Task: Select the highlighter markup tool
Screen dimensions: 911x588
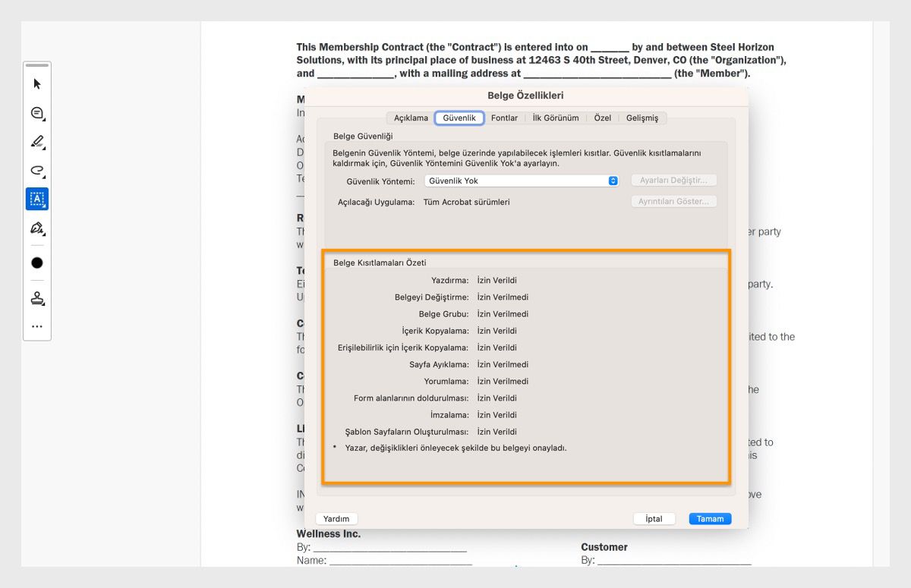Action: point(36,141)
